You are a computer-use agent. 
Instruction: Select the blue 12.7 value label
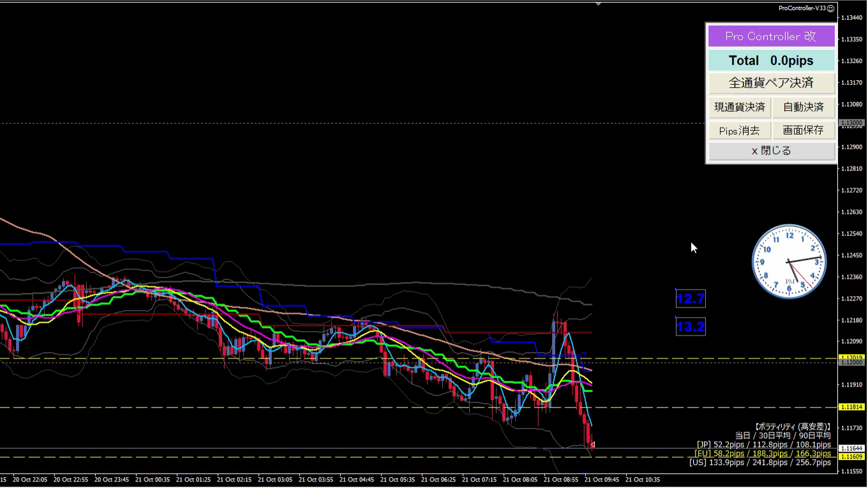[691, 299]
